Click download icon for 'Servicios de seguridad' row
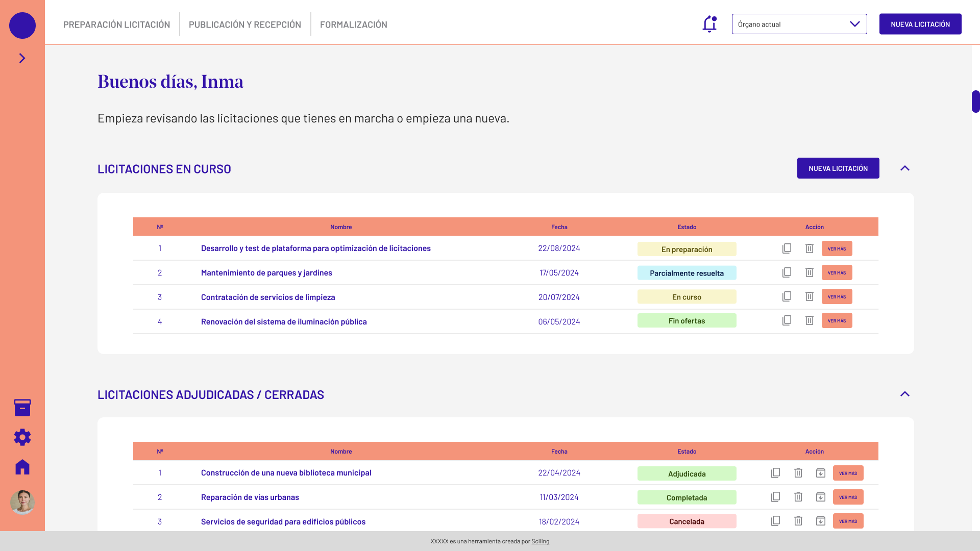The height and width of the screenshot is (551, 980). pos(820,521)
